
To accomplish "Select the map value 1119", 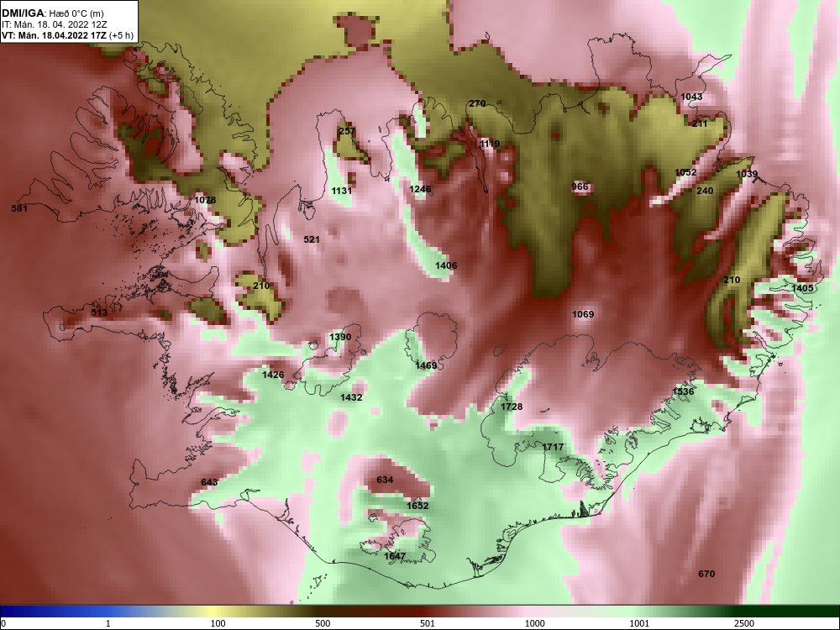I will pos(490,144).
